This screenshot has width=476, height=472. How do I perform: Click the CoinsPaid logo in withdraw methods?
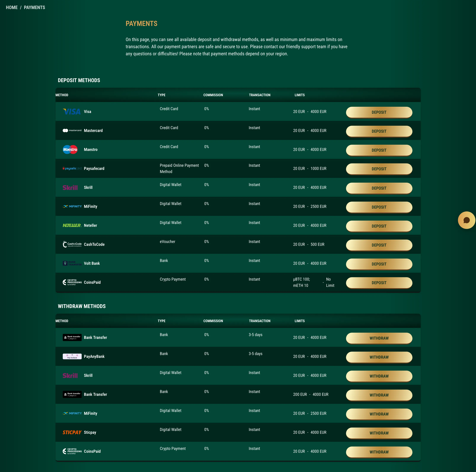72,451
